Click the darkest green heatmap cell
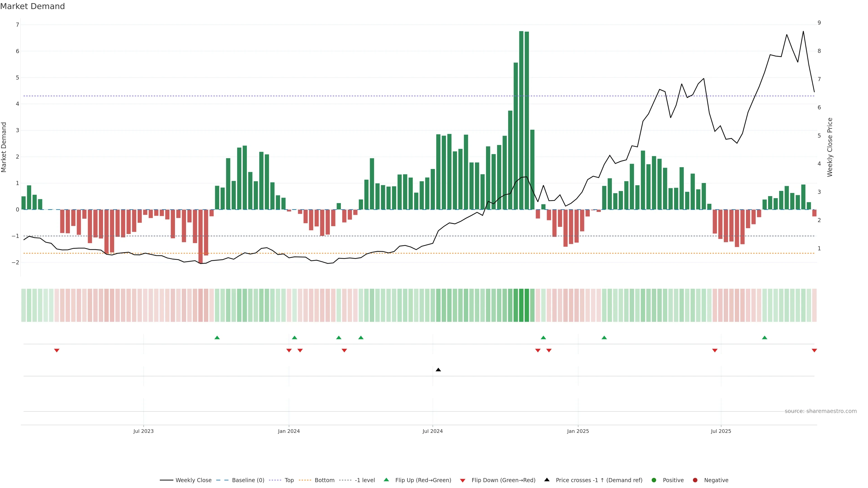The width and height of the screenshot is (868, 488). [521, 305]
